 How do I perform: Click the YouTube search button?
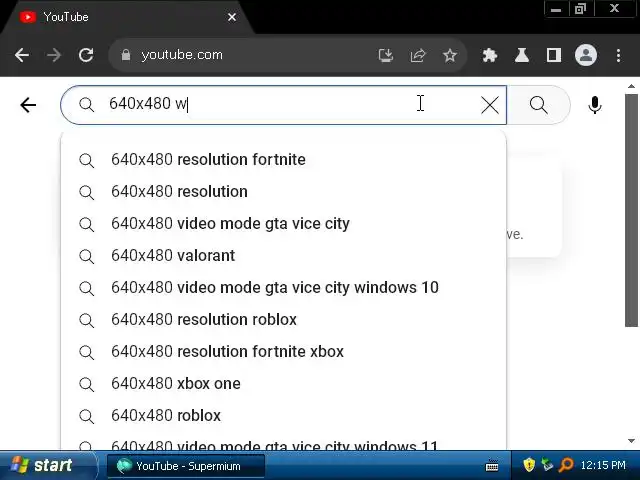coord(538,105)
